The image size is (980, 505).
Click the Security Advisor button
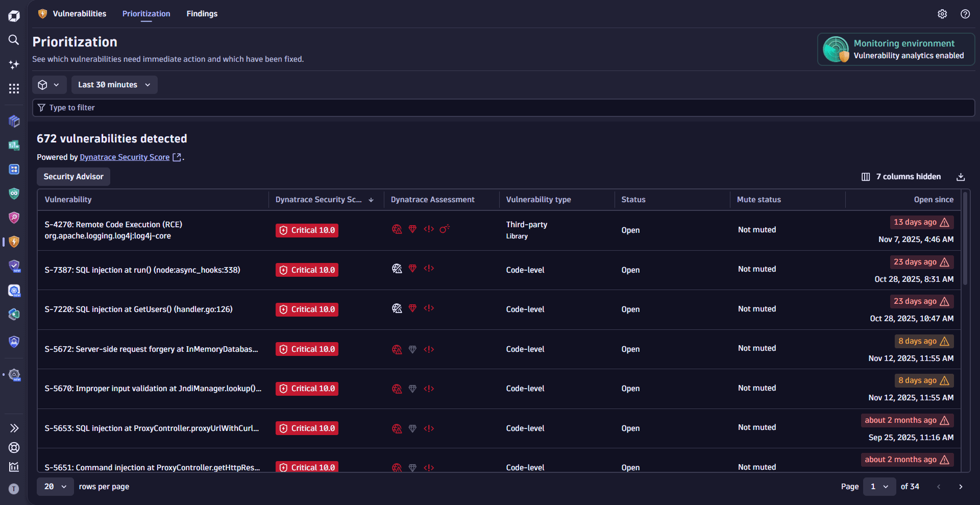pyautogui.click(x=73, y=177)
